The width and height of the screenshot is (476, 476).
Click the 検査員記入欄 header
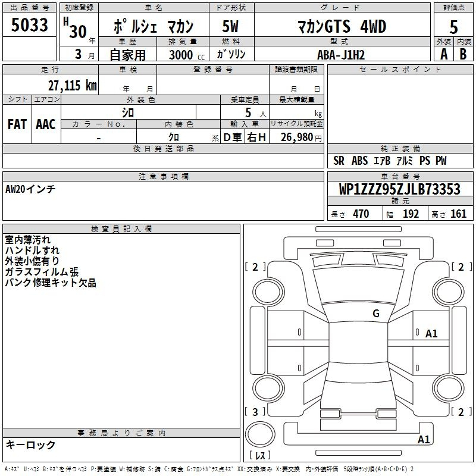(x=121, y=229)
